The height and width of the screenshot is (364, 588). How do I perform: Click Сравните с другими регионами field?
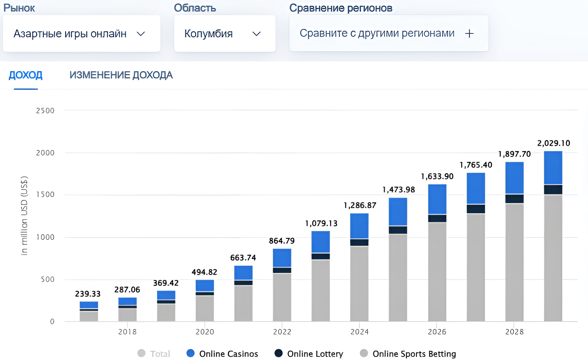coord(389,33)
